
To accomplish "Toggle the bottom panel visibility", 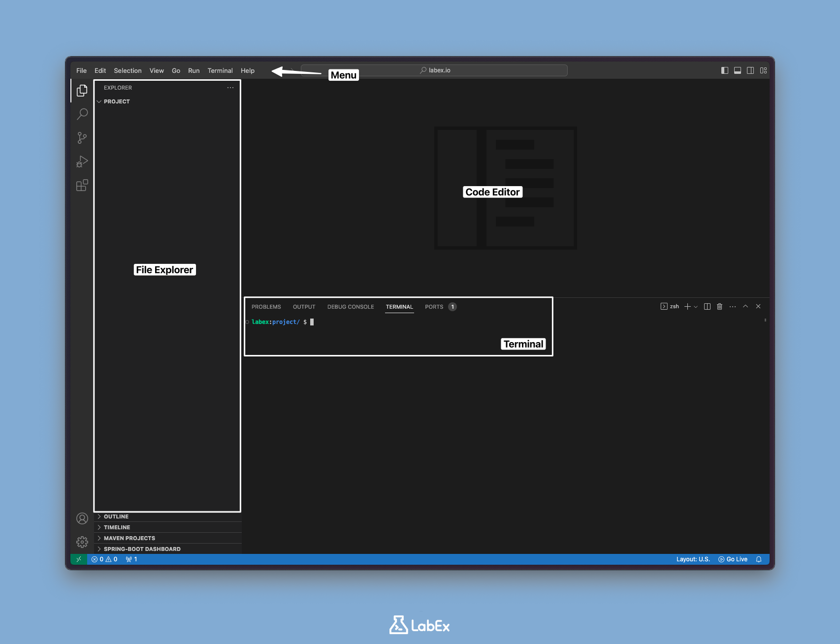I will tap(737, 70).
